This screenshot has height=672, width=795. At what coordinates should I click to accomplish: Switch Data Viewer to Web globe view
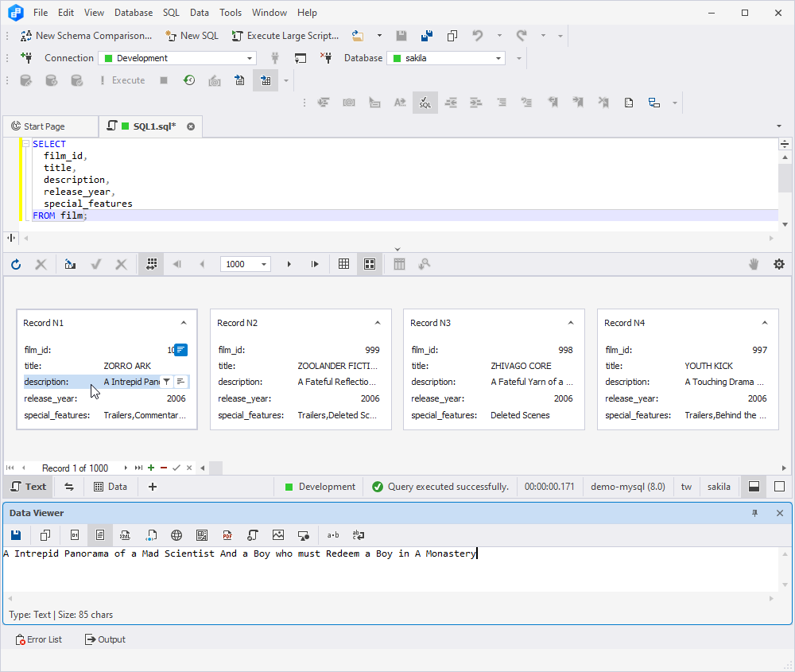(176, 535)
